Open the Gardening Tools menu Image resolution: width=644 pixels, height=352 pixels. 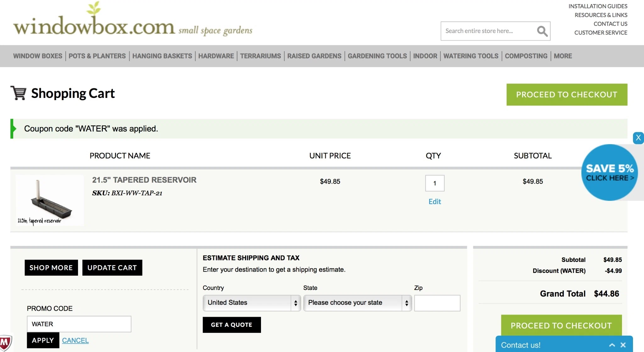tap(377, 56)
